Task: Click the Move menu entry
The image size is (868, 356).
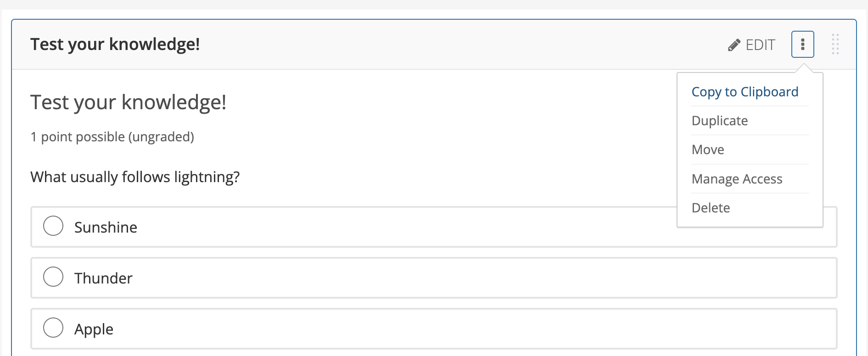Action: coord(707,150)
